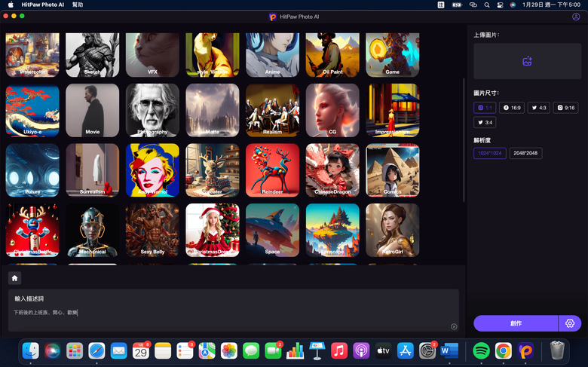Viewport: 588px width, 367px height.
Task: Open the Trash in the Dock
Action: (x=557, y=350)
